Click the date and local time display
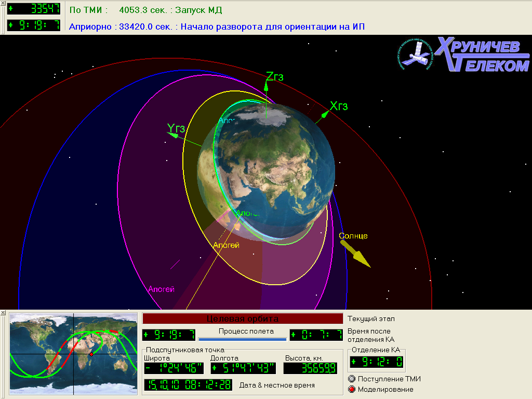Viewport: 532px width, 399px height. coord(188,385)
